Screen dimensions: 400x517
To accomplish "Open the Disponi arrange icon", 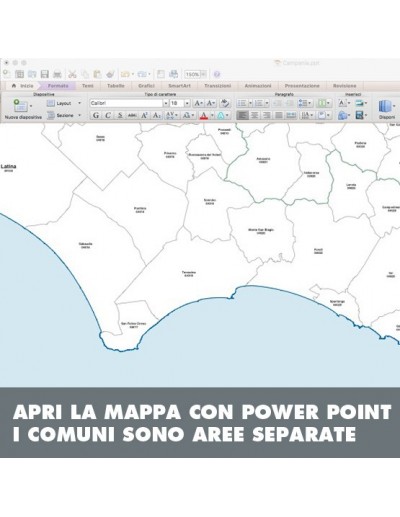I will pyautogui.click(x=384, y=106).
